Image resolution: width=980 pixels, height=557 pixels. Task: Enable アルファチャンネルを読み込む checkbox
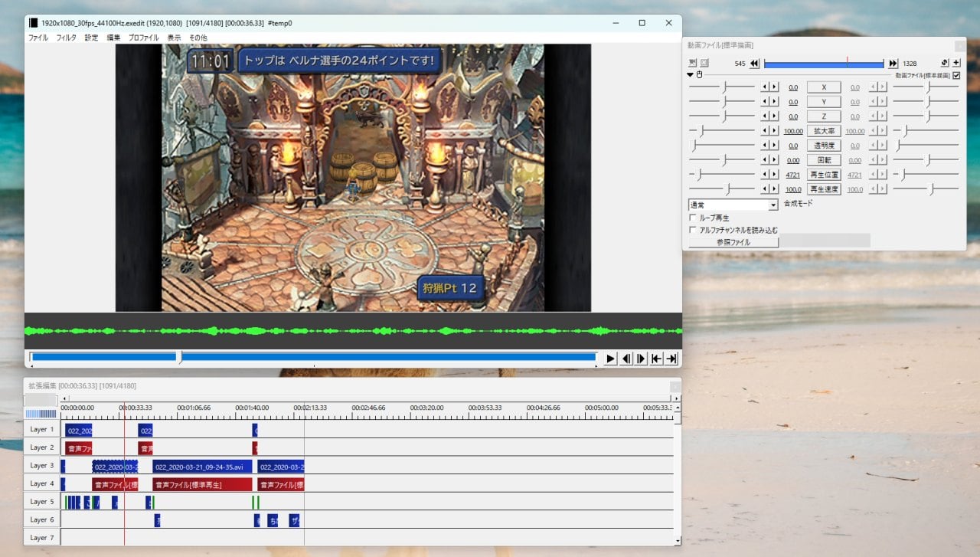(693, 229)
